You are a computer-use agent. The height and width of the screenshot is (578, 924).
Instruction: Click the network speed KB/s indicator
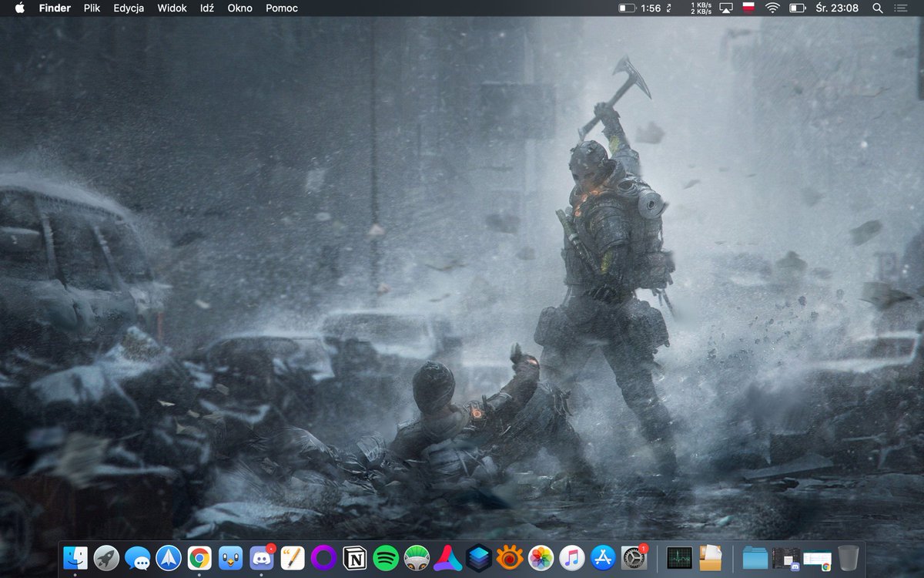[x=701, y=8]
